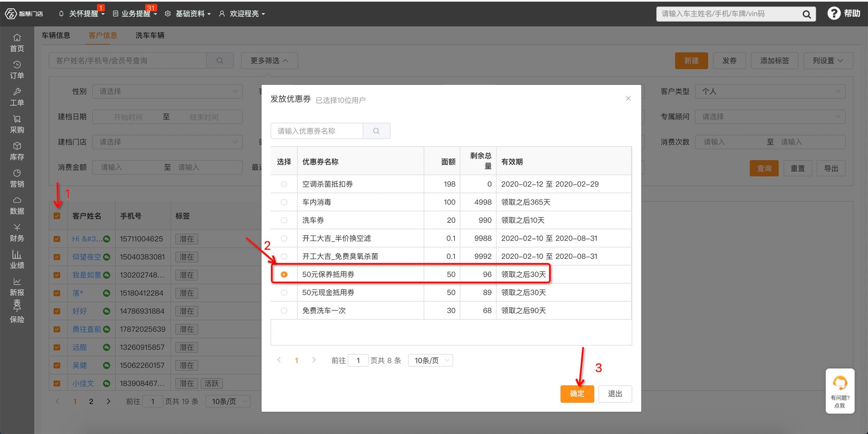Focus the 请输入优惠券名称 search field
Image resolution: width=868 pixels, height=434 pixels.
point(317,131)
